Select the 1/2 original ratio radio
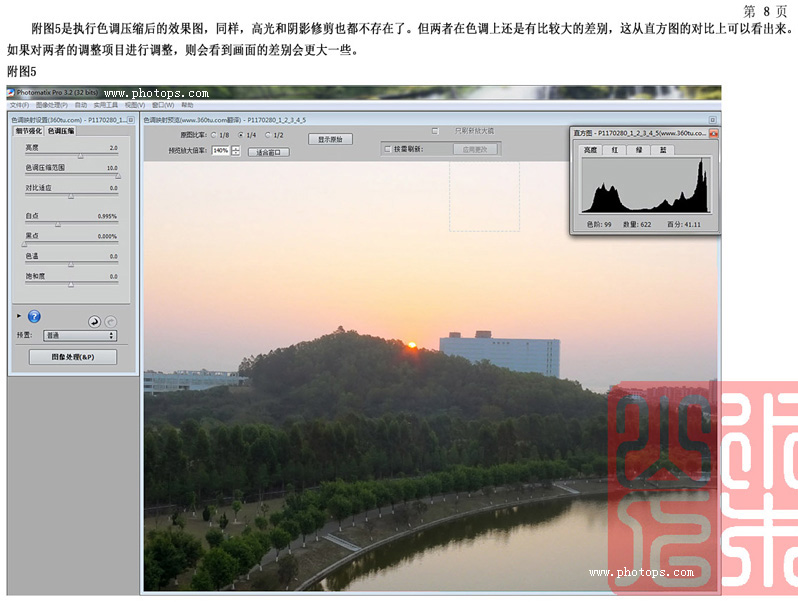This screenshot has width=798, height=602. click(x=268, y=135)
